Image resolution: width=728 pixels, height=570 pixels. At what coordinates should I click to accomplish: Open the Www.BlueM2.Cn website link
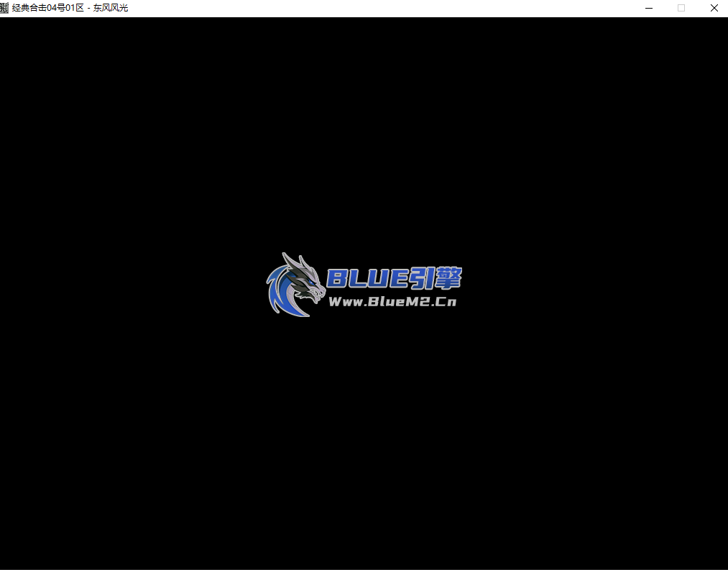[392, 302]
